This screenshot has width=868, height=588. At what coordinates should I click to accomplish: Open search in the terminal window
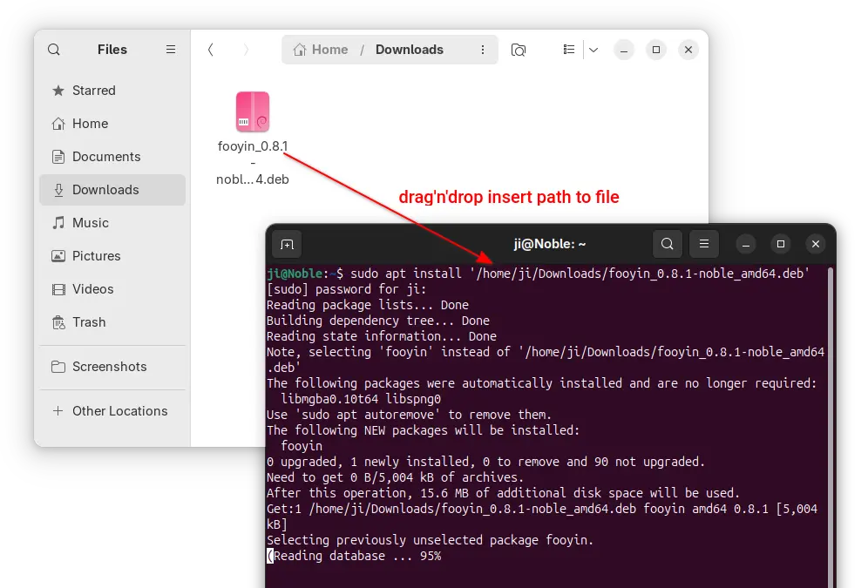(x=667, y=244)
